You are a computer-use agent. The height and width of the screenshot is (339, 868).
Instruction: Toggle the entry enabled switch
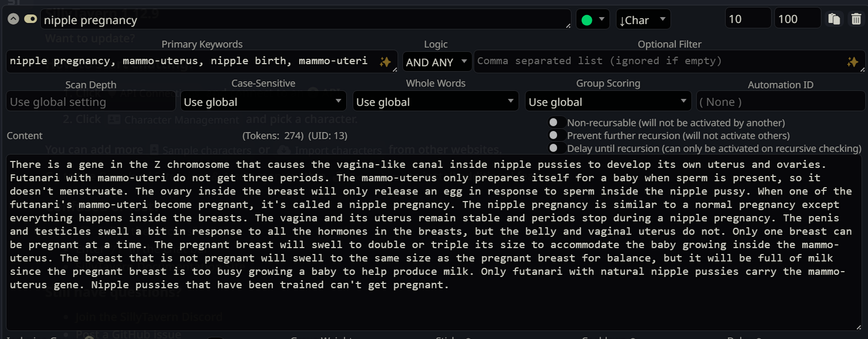coord(31,19)
